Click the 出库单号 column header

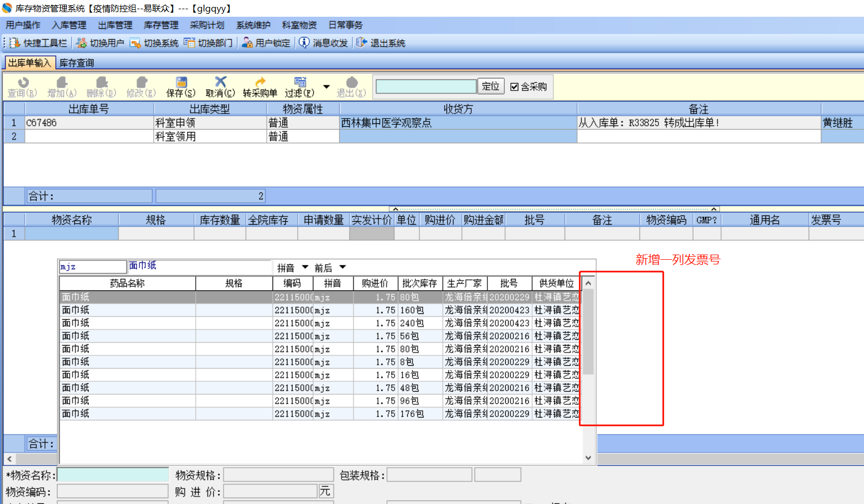click(89, 109)
